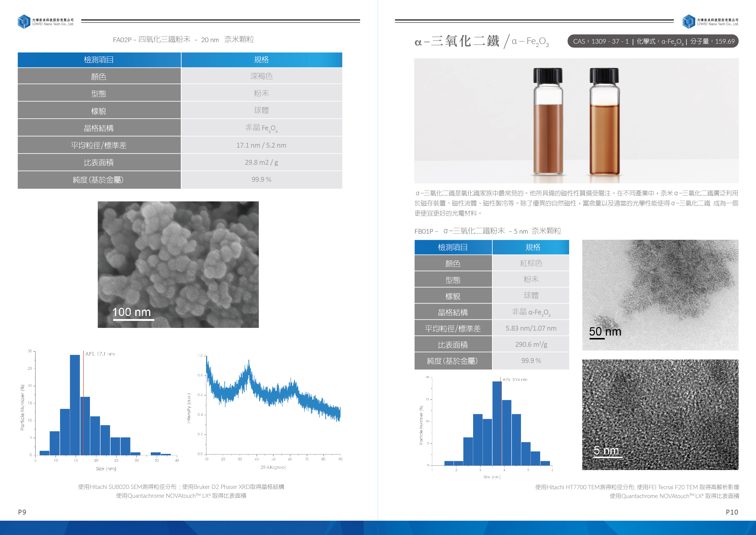
Task: Click the LIWEI logo on left page
Action: (x=24, y=21)
